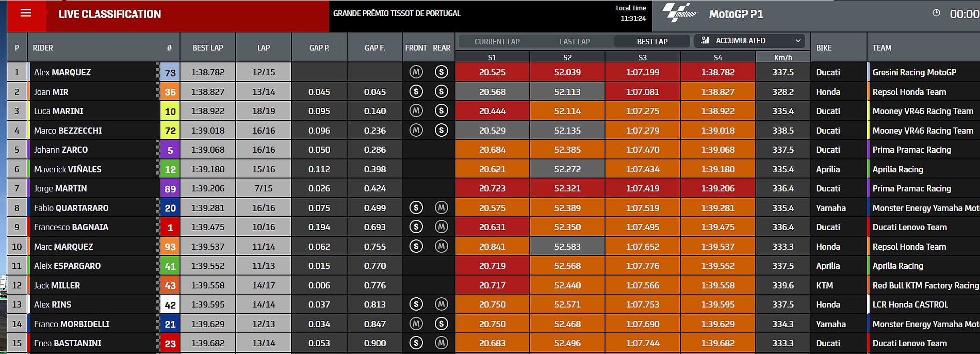Viewport: 980px width, 354px height.
Task: Click Morbidelli rear tyre S icon
Action: [441, 324]
